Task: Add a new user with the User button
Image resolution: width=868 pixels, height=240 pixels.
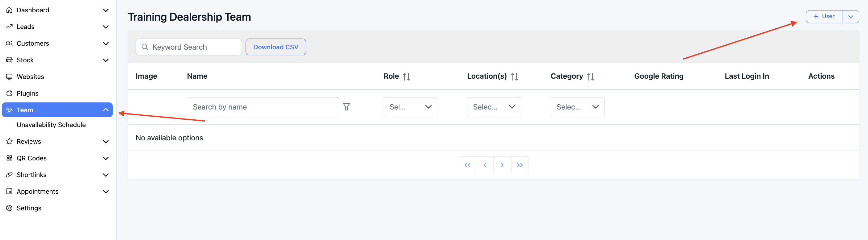Action: coord(824,16)
